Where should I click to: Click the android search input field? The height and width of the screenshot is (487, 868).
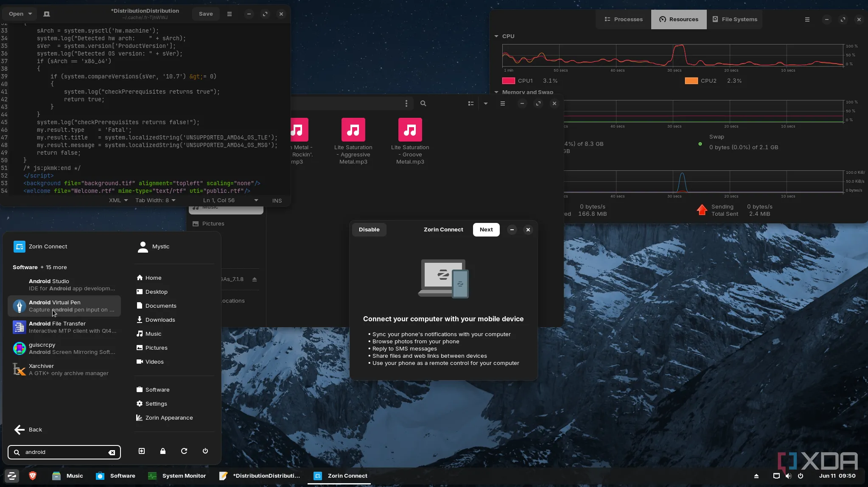click(64, 452)
